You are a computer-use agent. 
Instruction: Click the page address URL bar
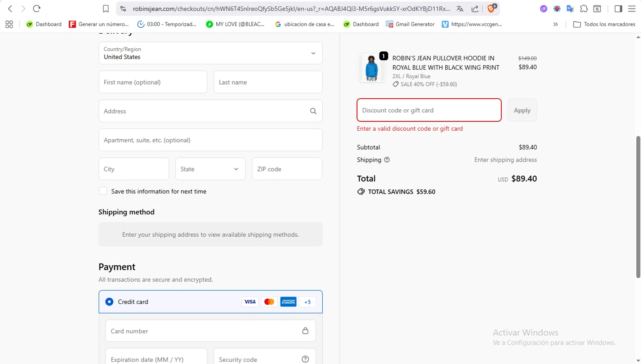tap(291, 9)
